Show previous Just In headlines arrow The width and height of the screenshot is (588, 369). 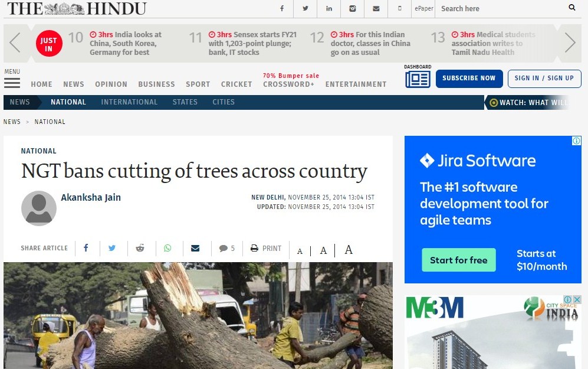[x=15, y=43]
